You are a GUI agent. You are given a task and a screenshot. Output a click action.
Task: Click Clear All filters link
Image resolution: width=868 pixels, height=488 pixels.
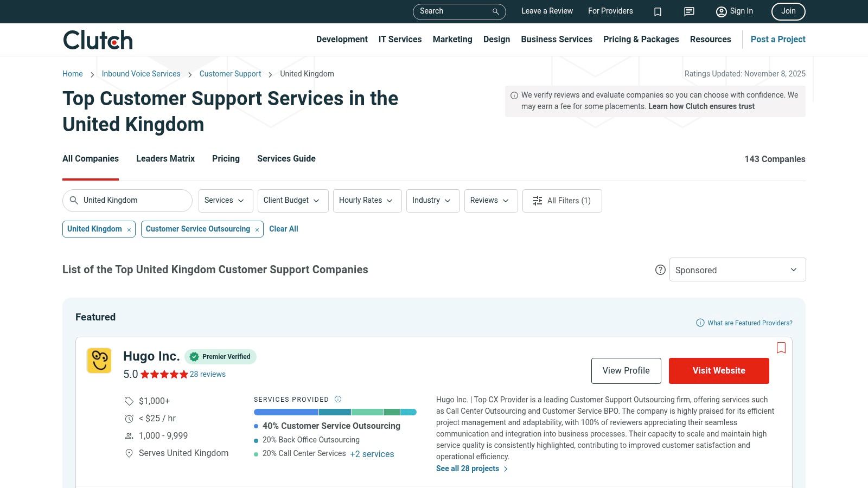tap(284, 229)
